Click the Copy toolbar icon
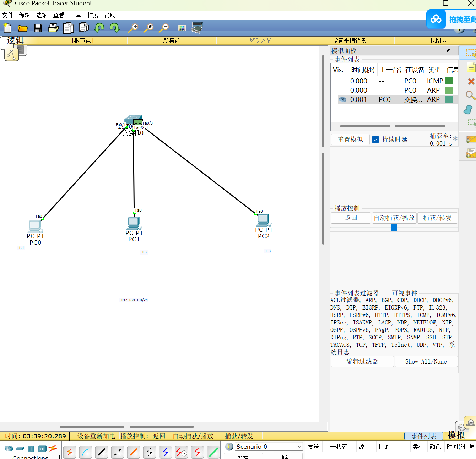476x459 pixels. tap(68, 28)
